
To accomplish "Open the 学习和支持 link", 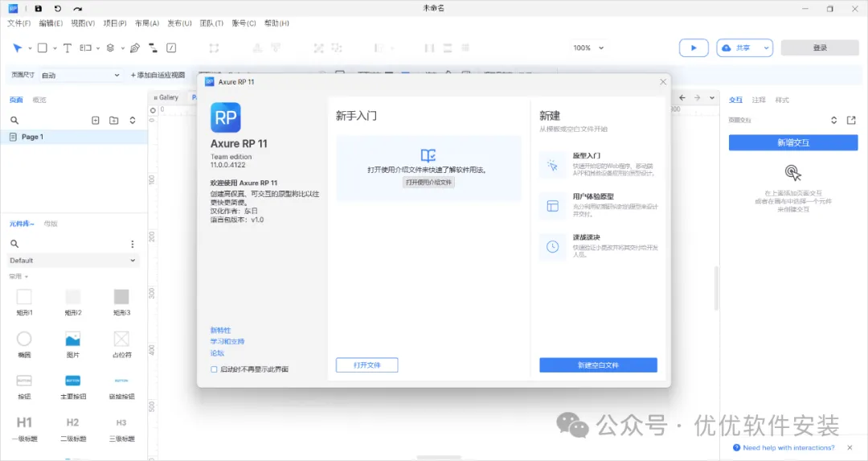I will point(227,341).
